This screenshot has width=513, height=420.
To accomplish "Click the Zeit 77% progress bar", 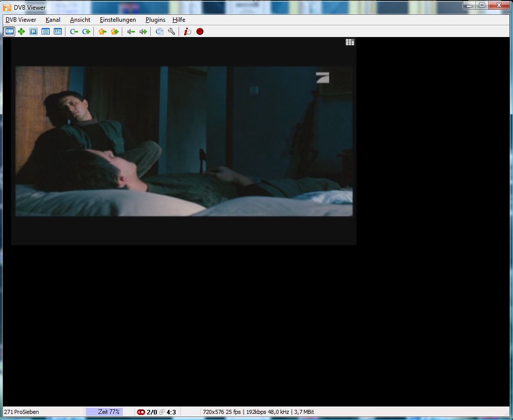I will [x=104, y=412].
